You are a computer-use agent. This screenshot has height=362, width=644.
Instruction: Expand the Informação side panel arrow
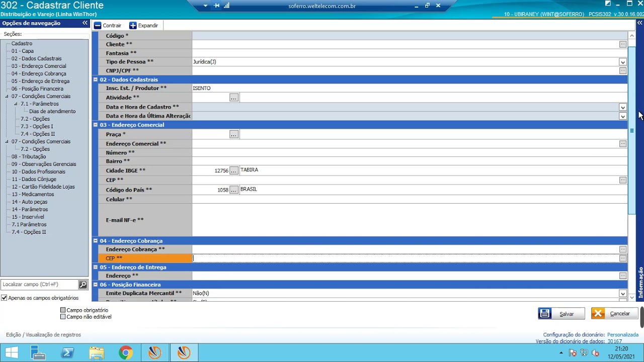tap(640, 23)
